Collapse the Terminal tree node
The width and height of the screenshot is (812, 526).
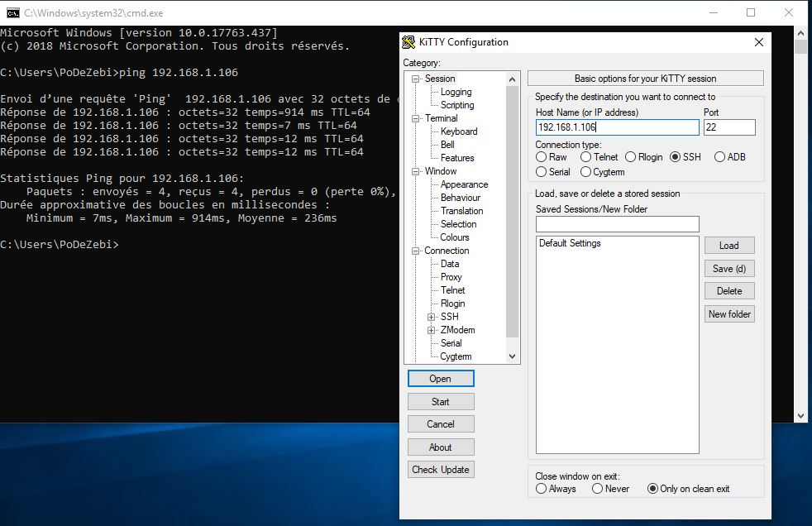click(415, 118)
